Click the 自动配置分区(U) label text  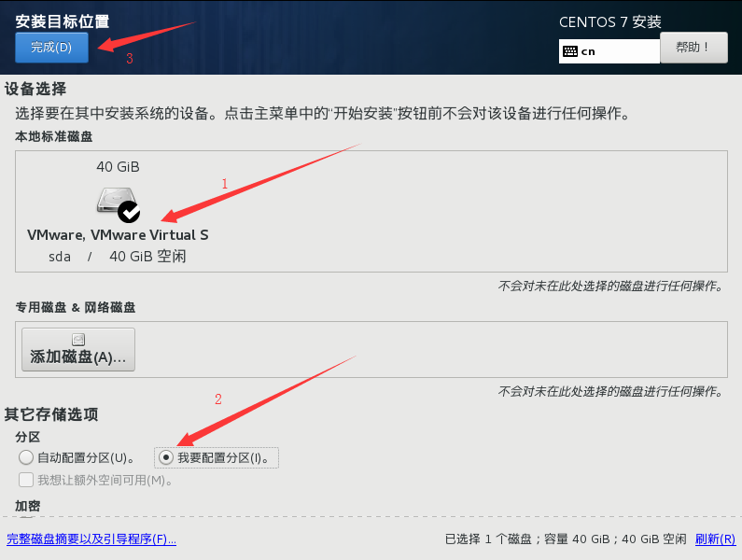86,457
